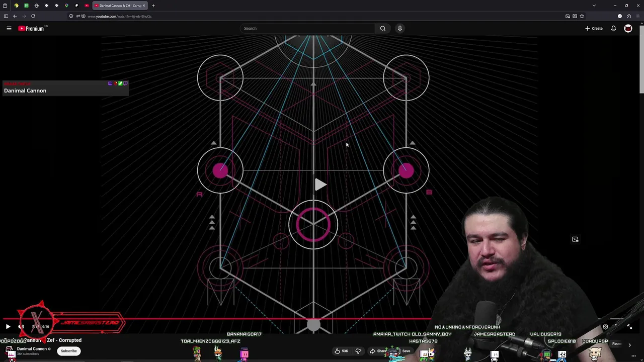
Task: Open player settings gear
Action: 605,327
